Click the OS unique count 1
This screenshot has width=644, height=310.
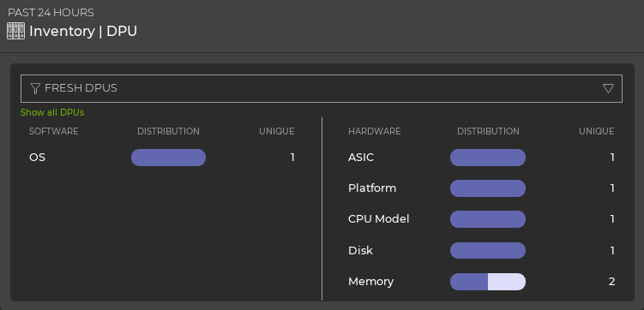click(292, 158)
